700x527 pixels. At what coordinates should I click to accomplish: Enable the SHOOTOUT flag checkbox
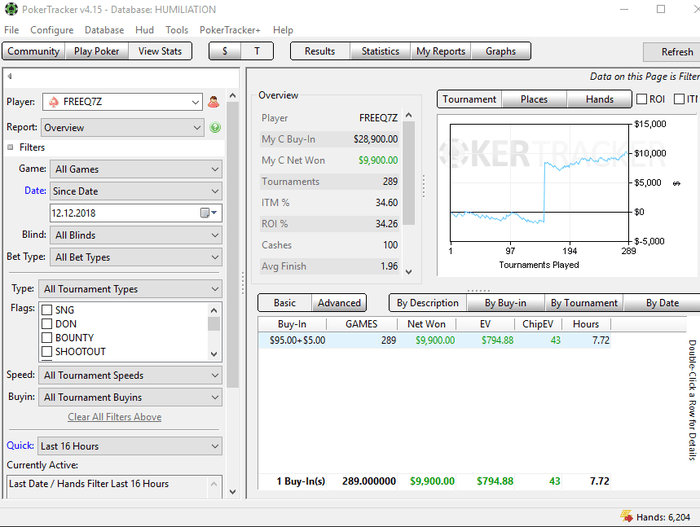(x=47, y=351)
